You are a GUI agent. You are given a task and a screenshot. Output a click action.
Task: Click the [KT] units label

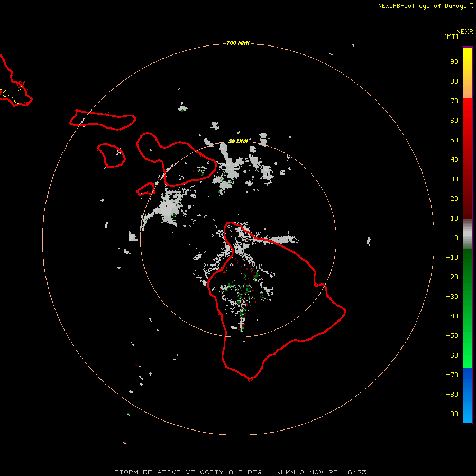[451, 36]
